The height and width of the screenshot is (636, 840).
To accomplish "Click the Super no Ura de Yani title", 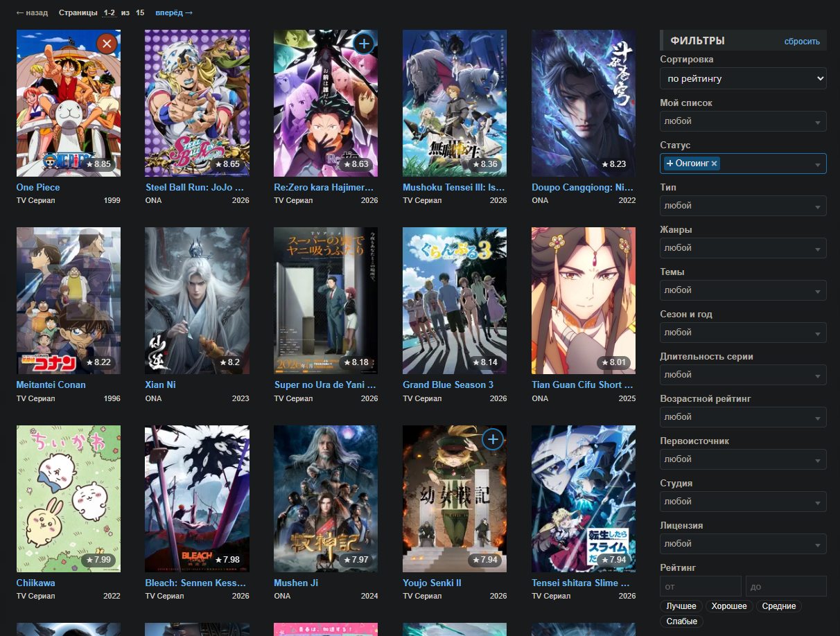I will click(x=325, y=385).
